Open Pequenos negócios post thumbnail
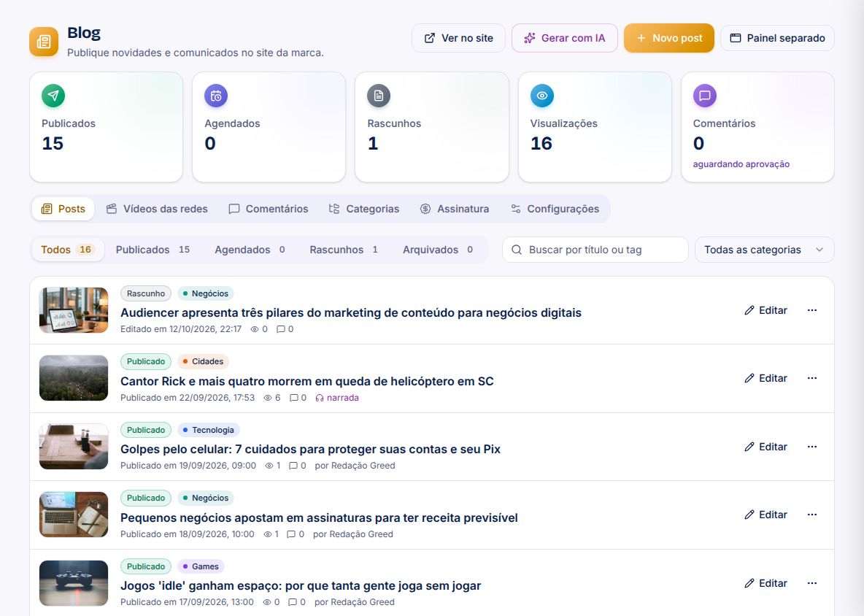This screenshot has height=616, width=864. coord(74,515)
